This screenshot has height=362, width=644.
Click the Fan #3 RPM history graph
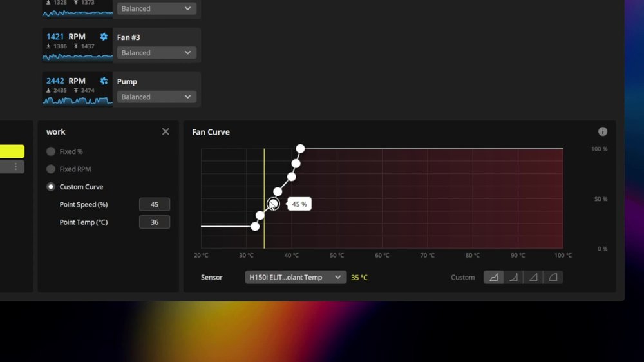pyautogui.click(x=77, y=57)
